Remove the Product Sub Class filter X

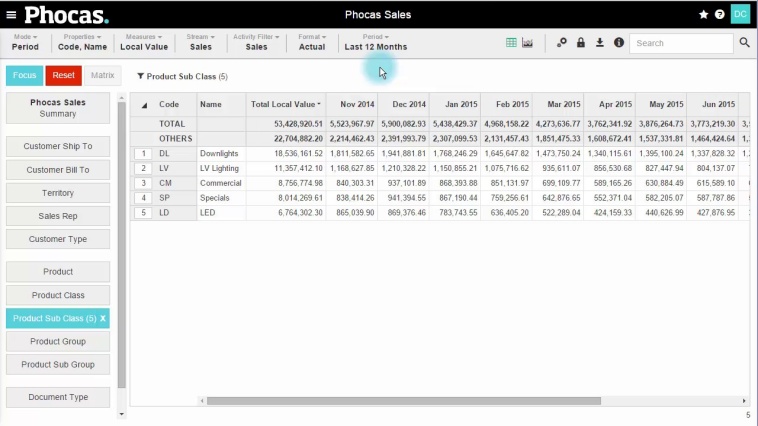pyautogui.click(x=103, y=318)
